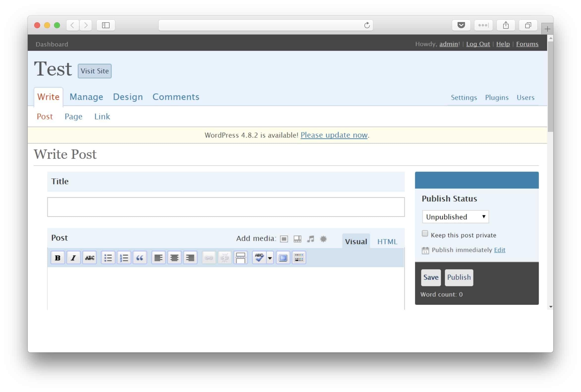The image size is (581, 392).
Task: Show the kitchen sink advanced toolbar
Action: (x=299, y=257)
